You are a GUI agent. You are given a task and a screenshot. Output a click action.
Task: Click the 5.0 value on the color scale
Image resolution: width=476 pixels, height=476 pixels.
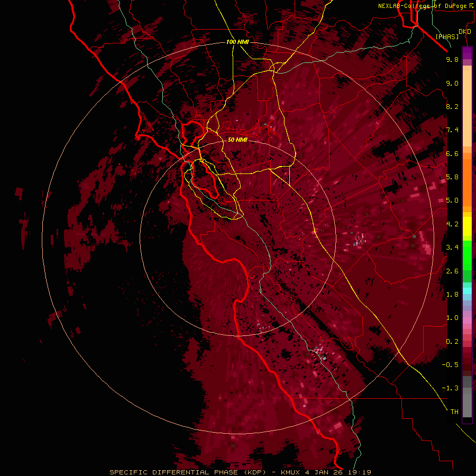pos(452,200)
